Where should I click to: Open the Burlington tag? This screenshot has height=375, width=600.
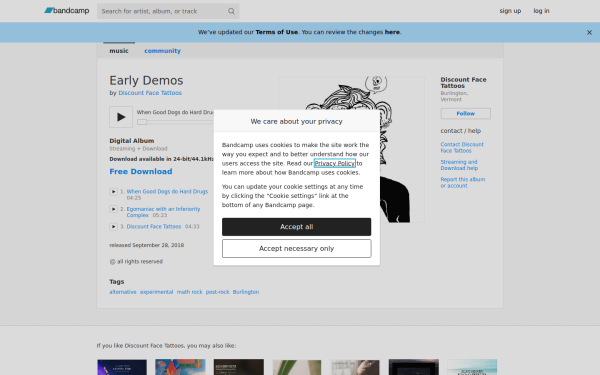pos(246,292)
